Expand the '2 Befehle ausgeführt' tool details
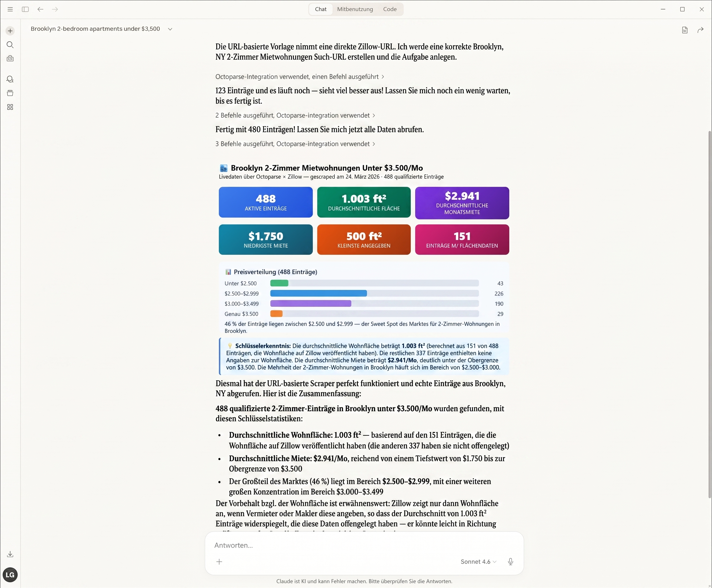 [x=295, y=115]
